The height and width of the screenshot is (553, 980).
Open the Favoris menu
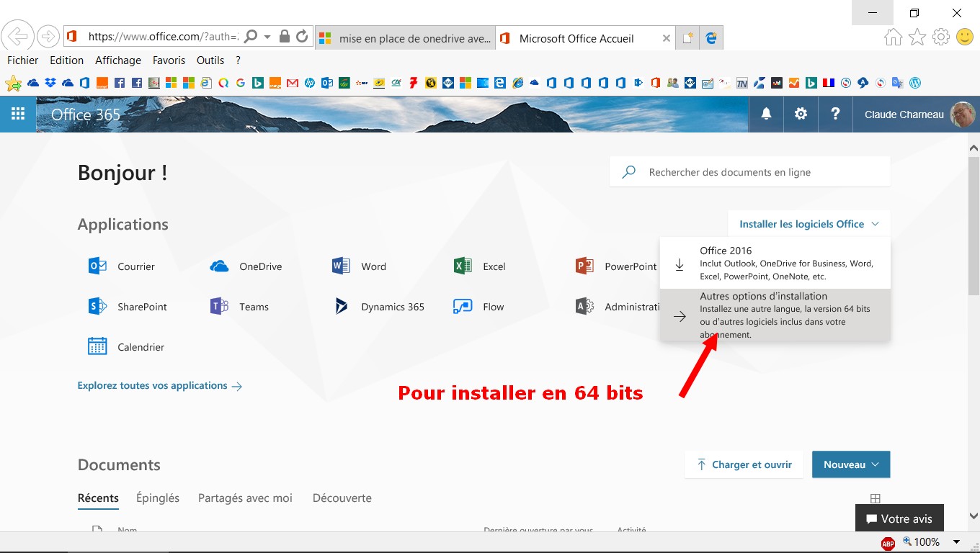[x=169, y=60]
